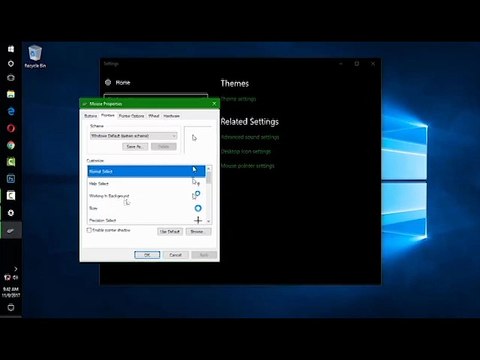Click the pointer list scroll-down arrow

click(209, 221)
